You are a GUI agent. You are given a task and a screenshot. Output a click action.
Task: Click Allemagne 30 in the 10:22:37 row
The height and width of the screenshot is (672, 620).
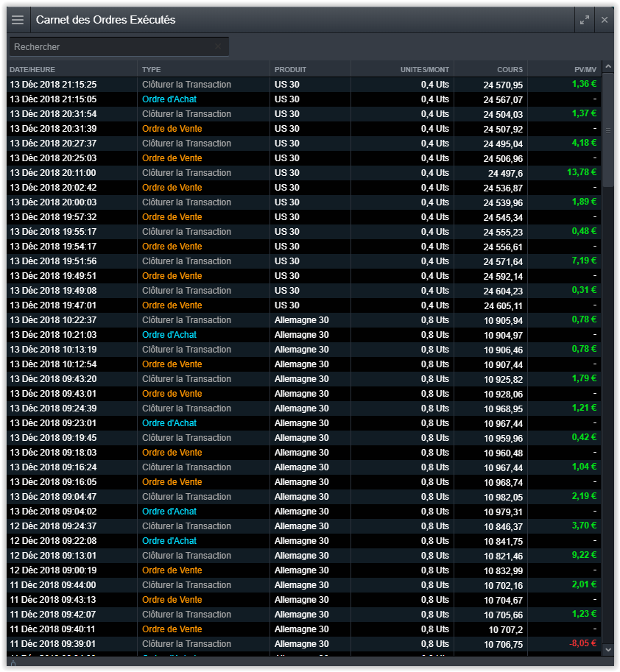tap(301, 320)
